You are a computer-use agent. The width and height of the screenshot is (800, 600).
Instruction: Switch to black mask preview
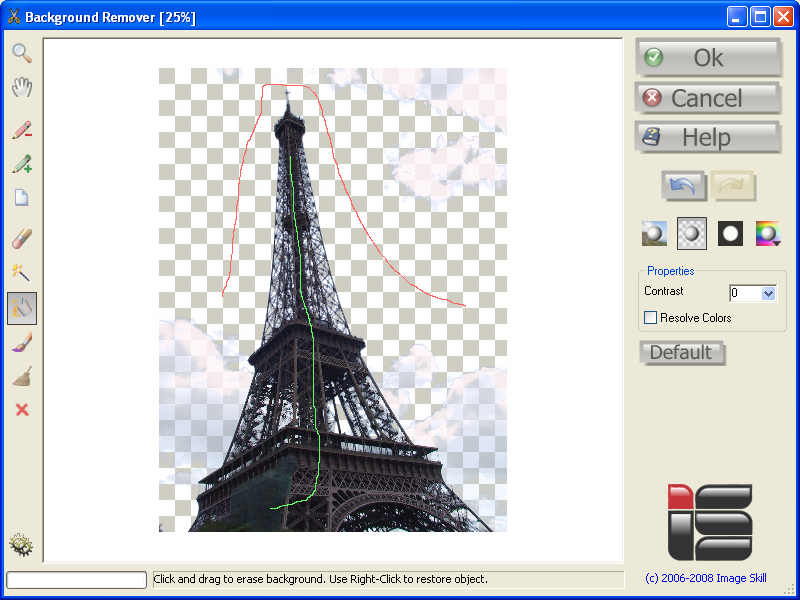click(730, 233)
